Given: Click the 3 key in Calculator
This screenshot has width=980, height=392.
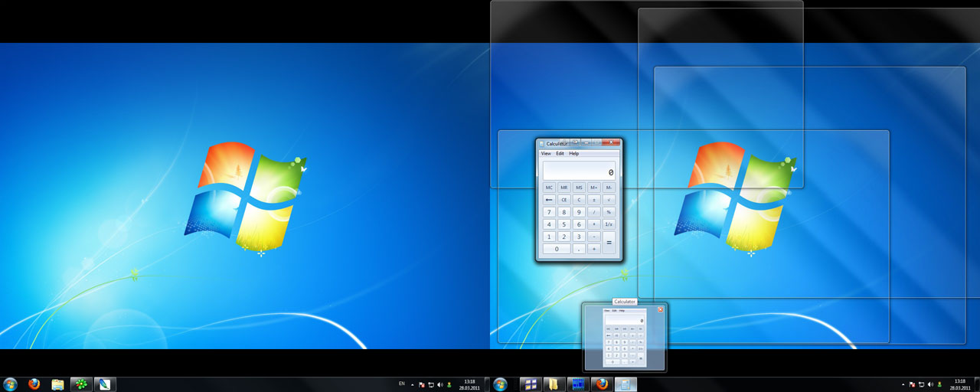Looking at the screenshot, I should (579, 237).
